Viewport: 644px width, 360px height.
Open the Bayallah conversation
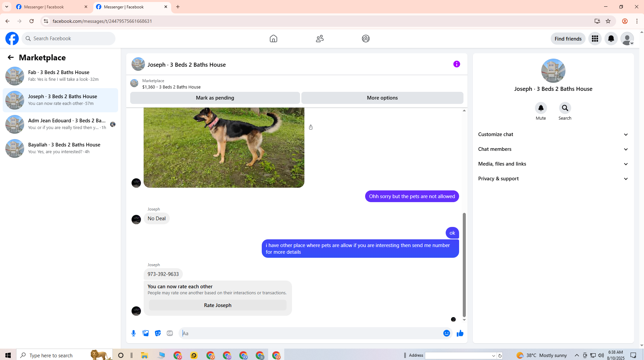pos(60,148)
